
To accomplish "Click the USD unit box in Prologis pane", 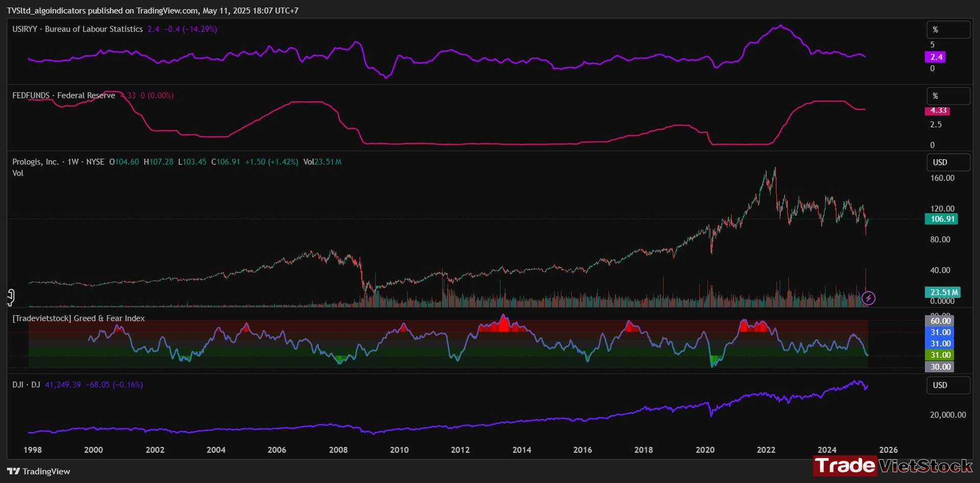I will [x=948, y=162].
